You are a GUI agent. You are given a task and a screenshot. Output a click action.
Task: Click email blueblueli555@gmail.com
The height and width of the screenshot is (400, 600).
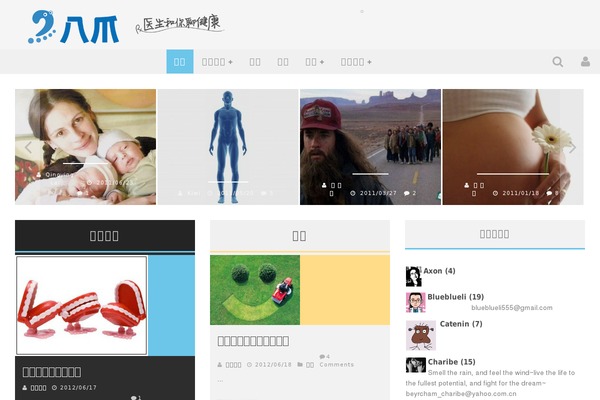(512, 308)
